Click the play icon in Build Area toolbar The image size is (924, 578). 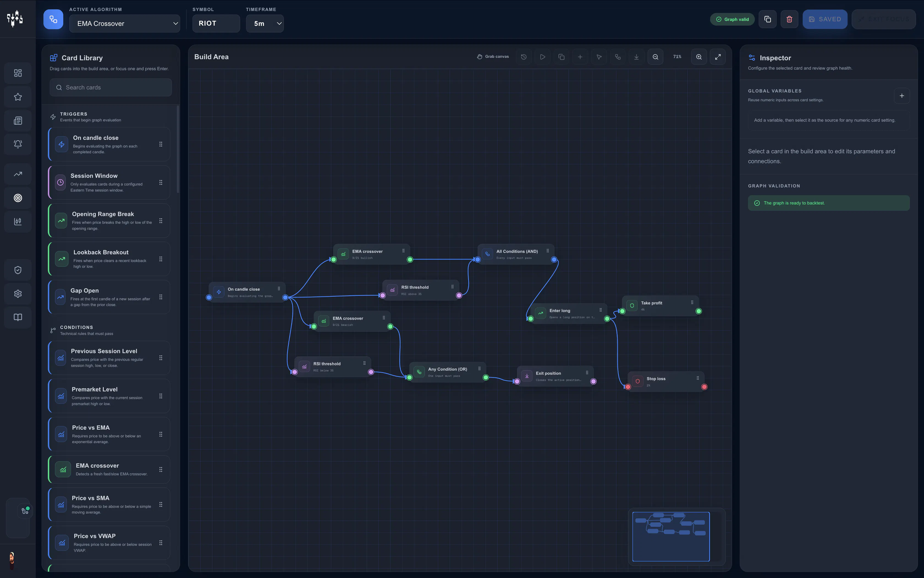coord(543,57)
